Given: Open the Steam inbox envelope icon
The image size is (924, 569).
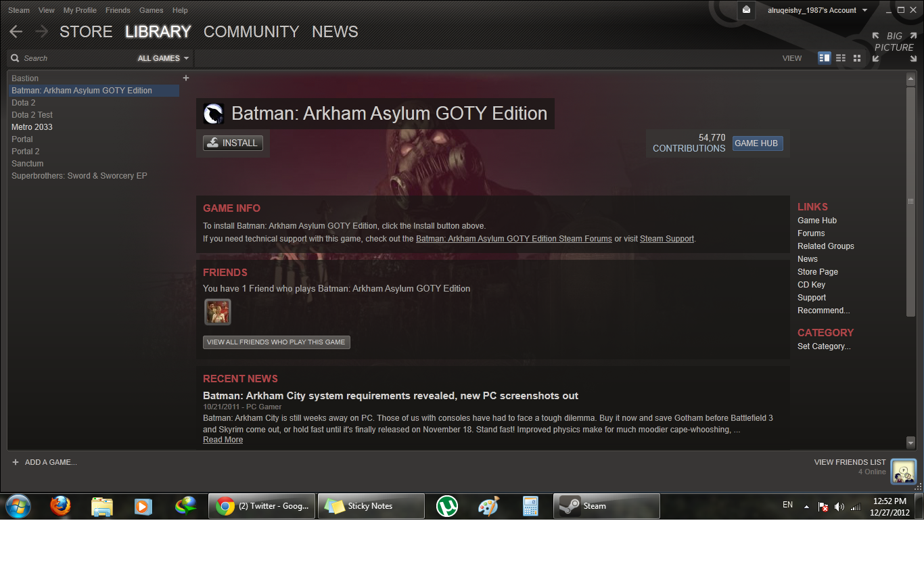Looking at the screenshot, I should coord(747,10).
